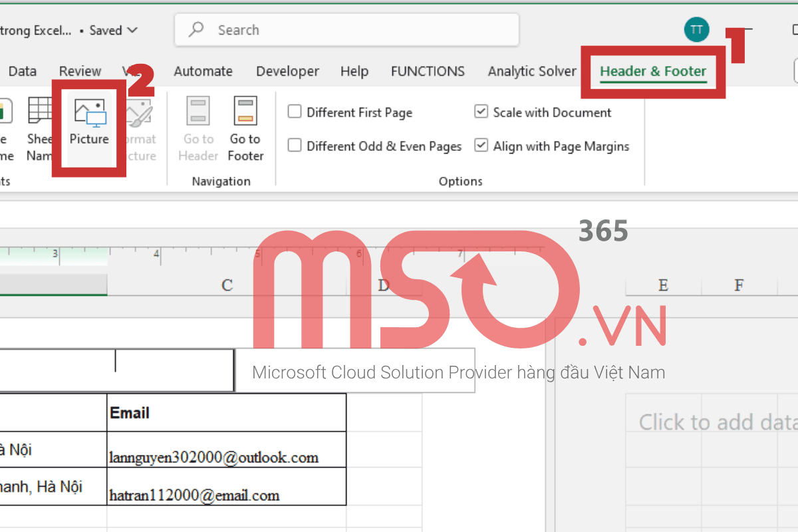798x532 pixels.
Task: Open the Automate ribbon tab
Action: 203,71
